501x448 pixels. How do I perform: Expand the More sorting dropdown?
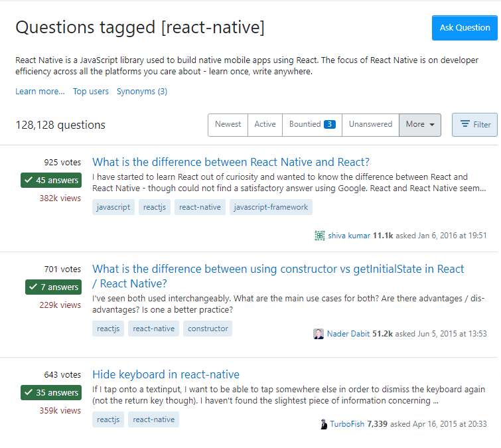[420, 124]
